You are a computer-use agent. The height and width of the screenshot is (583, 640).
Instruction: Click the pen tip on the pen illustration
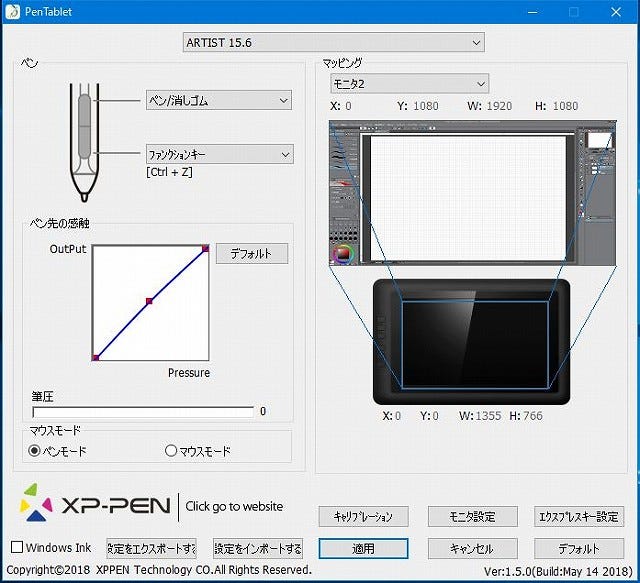click(x=84, y=197)
